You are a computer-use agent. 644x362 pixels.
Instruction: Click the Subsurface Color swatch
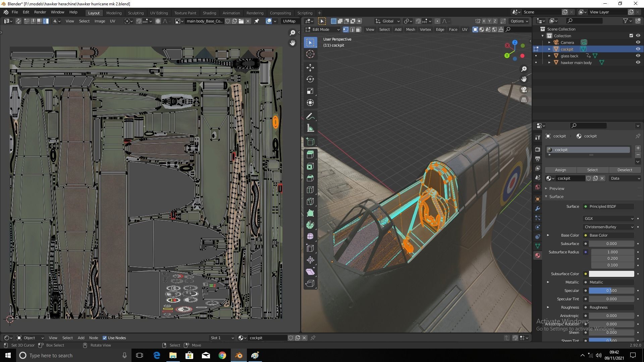point(611,274)
